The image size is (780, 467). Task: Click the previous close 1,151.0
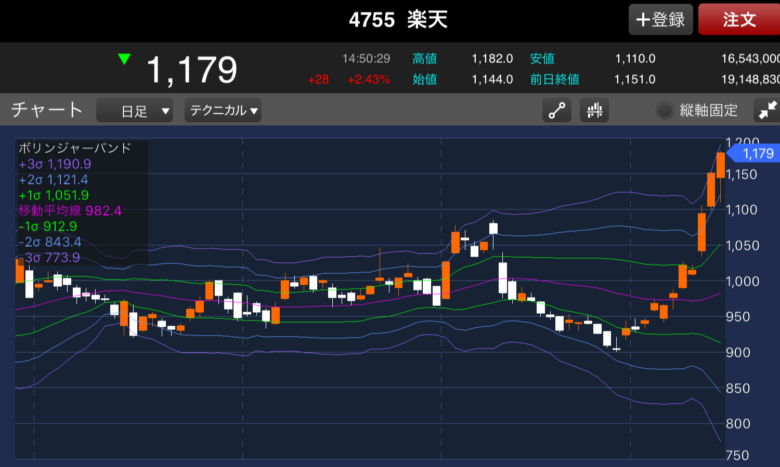[x=635, y=80]
